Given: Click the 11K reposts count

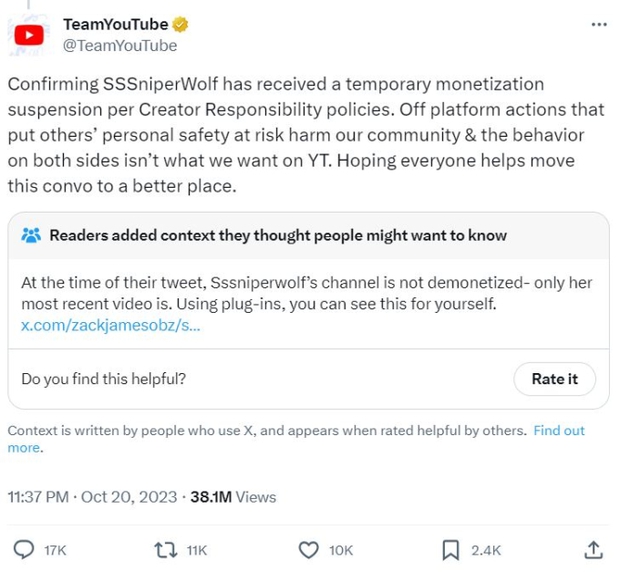Looking at the screenshot, I should click(197, 550).
